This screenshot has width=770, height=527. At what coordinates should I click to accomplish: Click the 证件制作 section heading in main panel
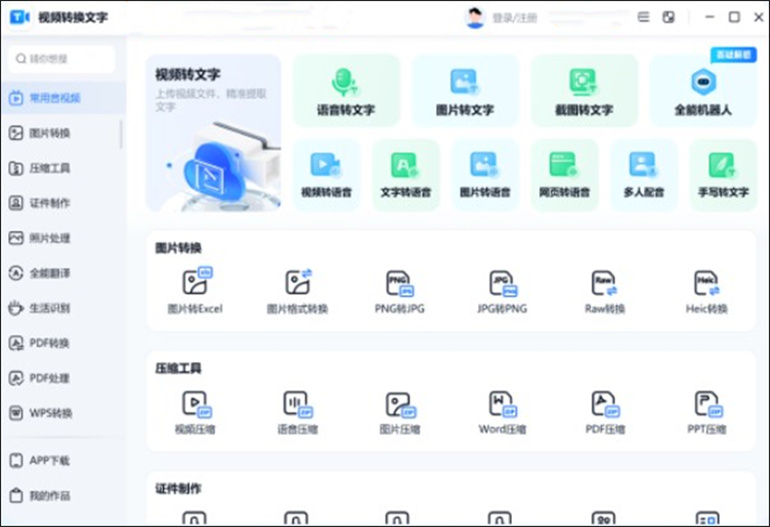(x=178, y=489)
